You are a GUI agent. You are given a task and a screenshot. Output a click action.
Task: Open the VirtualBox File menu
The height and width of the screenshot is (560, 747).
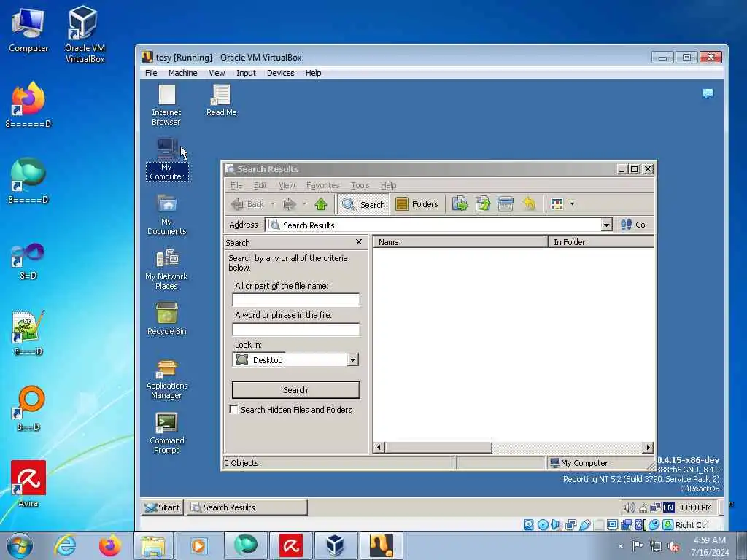click(x=151, y=73)
